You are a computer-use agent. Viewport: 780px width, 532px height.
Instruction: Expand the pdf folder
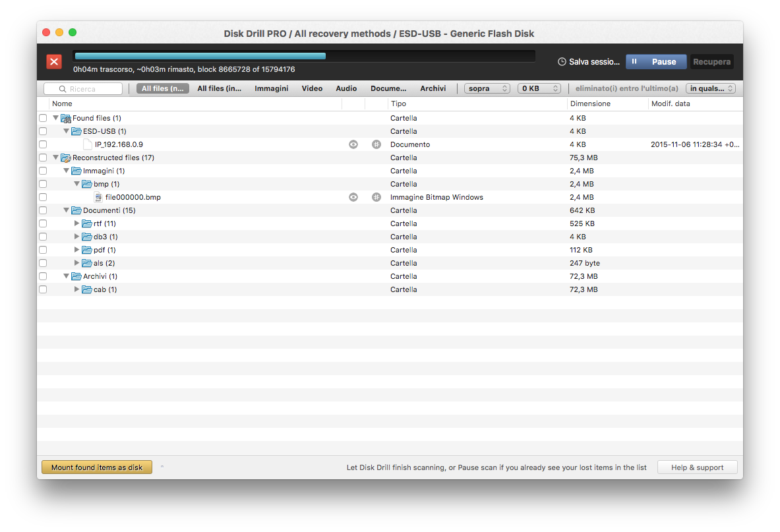76,250
